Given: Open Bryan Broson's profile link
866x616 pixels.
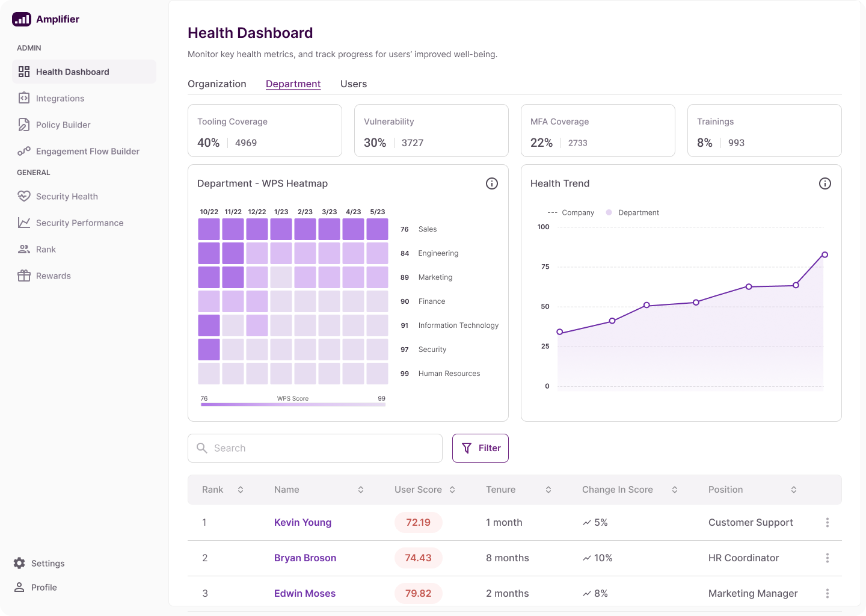Looking at the screenshot, I should [x=305, y=558].
